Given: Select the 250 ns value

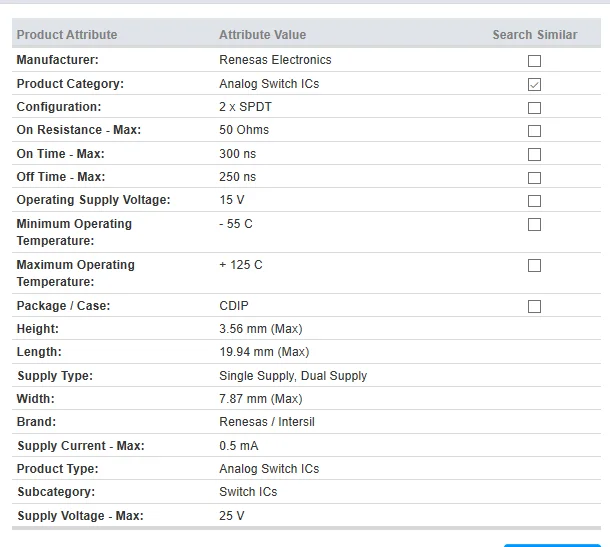Looking at the screenshot, I should [238, 177].
